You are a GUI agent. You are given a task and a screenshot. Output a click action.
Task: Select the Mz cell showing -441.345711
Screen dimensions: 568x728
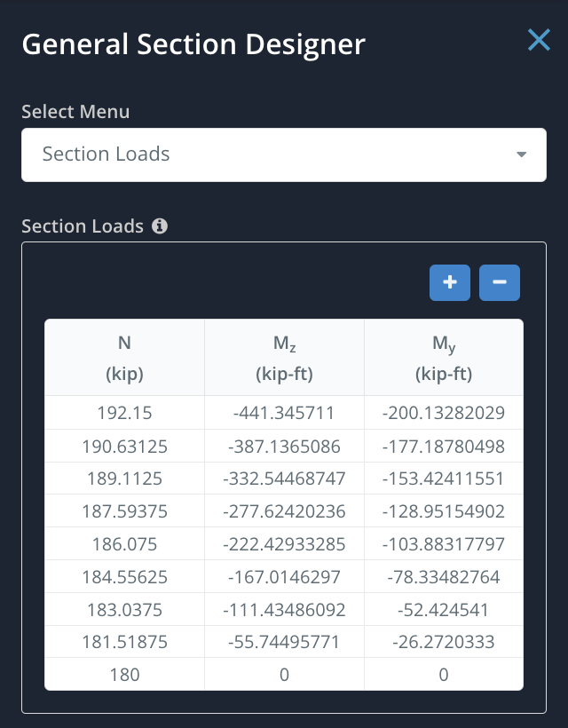coord(284,413)
